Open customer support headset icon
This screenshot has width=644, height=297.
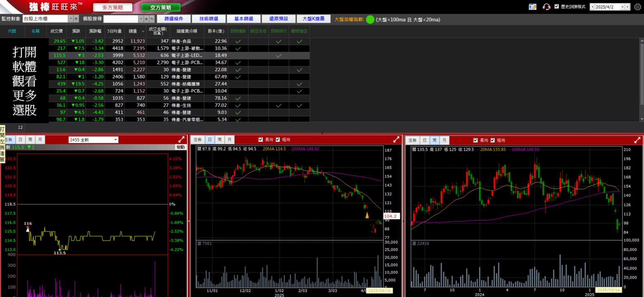[x=547, y=7]
